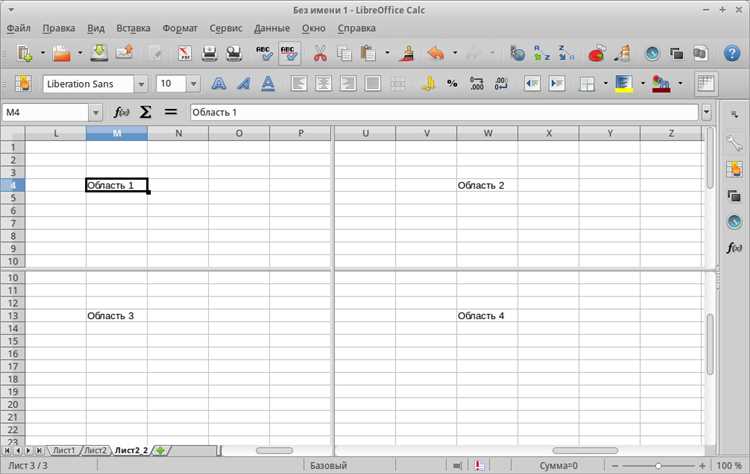Click the Paste clipboard icon
Screen dimensions: 750x474
(x=368, y=53)
